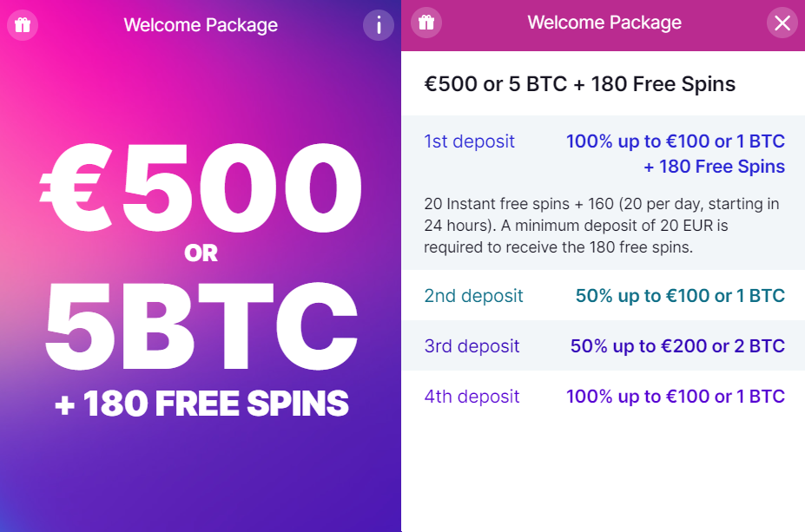Select the 4th deposit offer row
Screen dimensions: 805x532
[x=603, y=397]
